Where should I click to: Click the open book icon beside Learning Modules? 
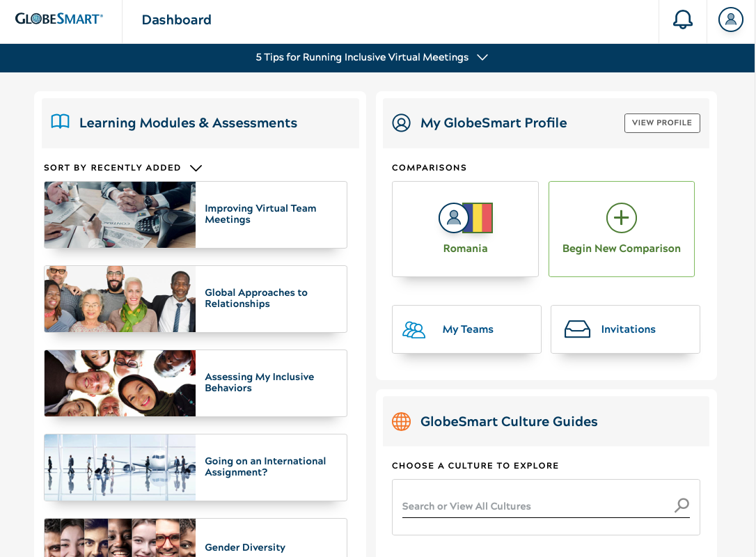click(x=61, y=122)
